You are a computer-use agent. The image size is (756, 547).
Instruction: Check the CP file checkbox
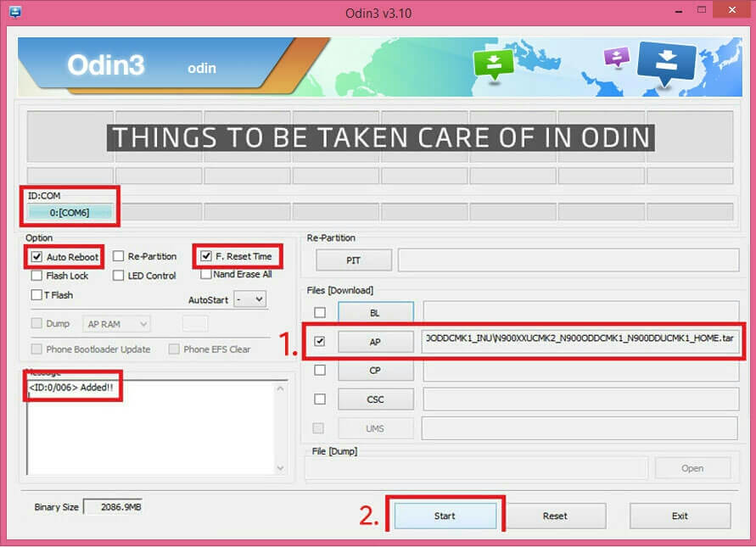[319, 370]
